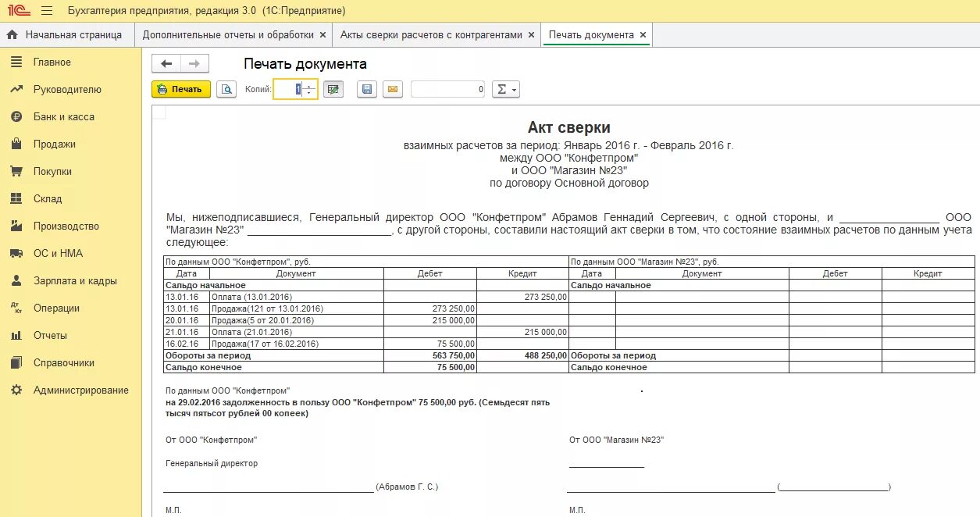Click the ОС и НМА truck icon
980x517 pixels.
[16, 253]
